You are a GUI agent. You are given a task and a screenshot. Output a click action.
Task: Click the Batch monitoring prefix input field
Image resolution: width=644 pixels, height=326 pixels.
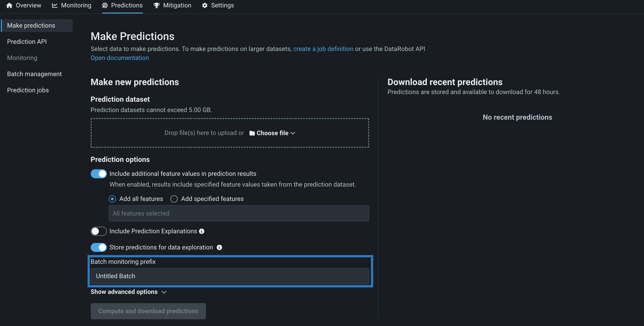(229, 276)
